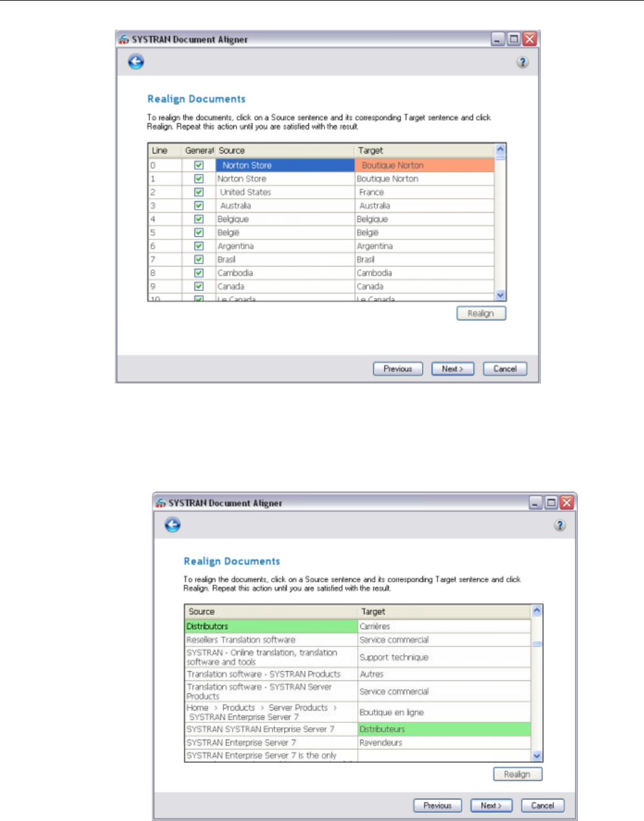This screenshot has width=644, height=821.
Task: Click the Line column header
Action: 165,151
